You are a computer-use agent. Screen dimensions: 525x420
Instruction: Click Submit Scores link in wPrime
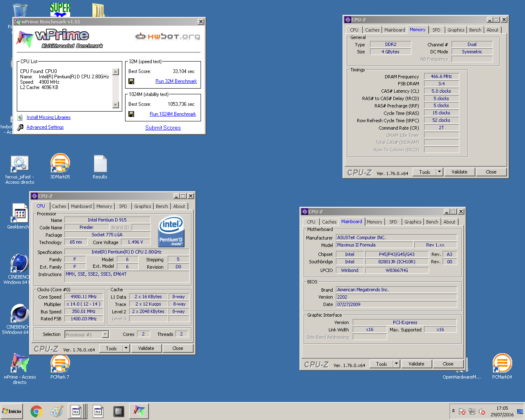(x=163, y=128)
